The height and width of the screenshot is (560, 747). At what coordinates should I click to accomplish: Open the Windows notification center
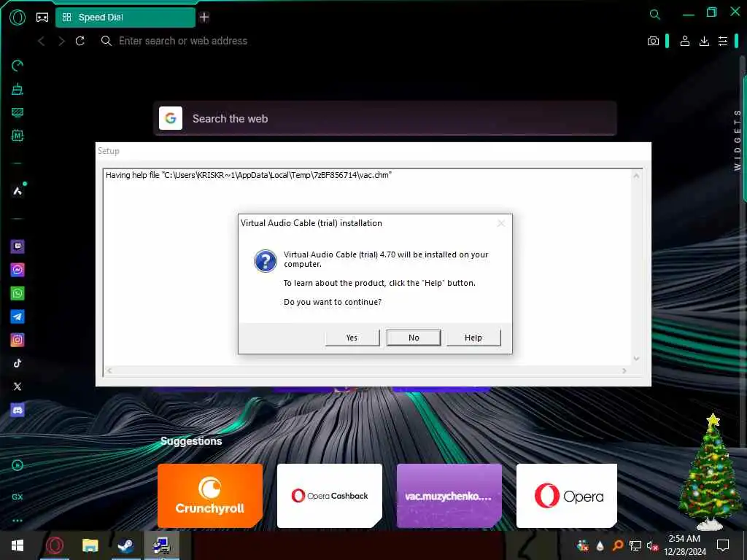(723, 545)
